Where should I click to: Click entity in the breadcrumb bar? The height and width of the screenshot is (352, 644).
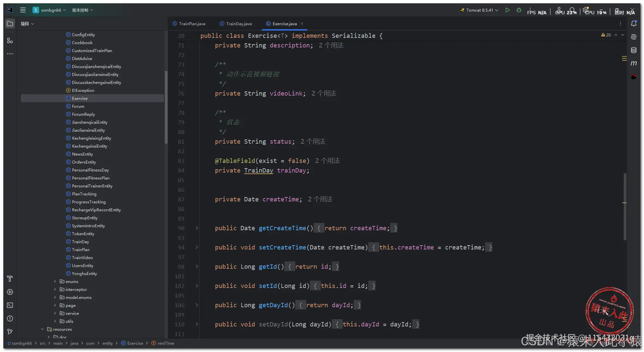pyautogui.click(x=107, y=343)
